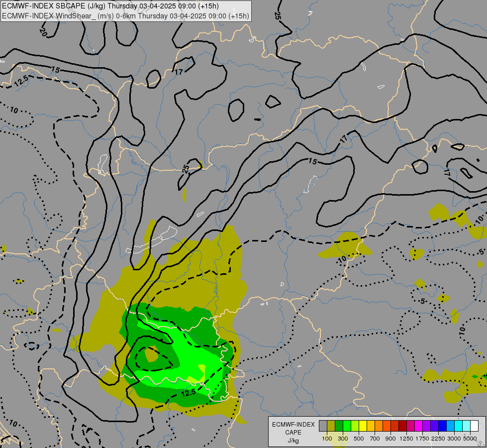Click the small olive patch enclosed by dashed contours
The width and height of the screenshot is (487, 448).
pos(152,354)
